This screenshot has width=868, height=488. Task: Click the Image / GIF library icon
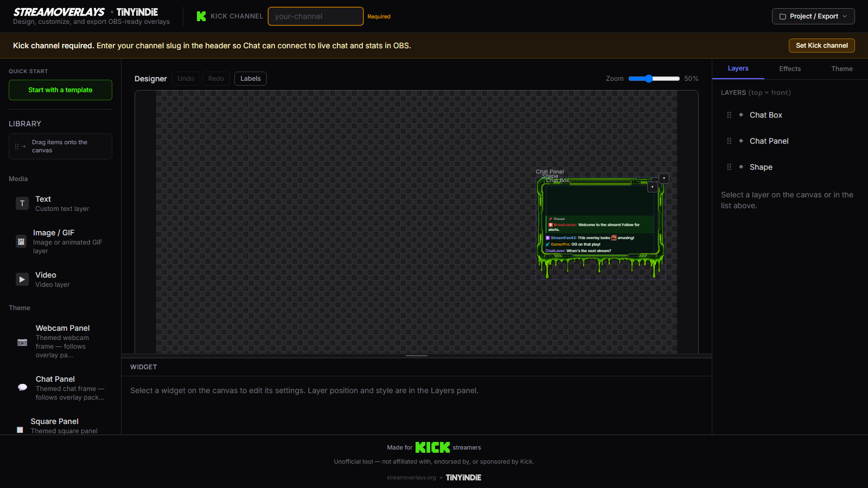pyautogui.click(x=21, y=241)
